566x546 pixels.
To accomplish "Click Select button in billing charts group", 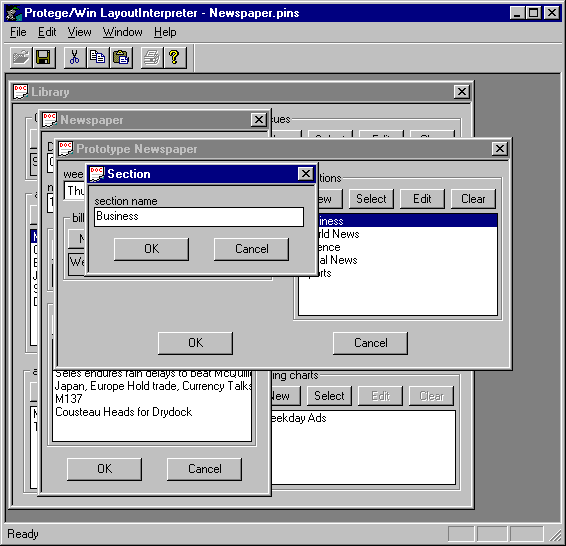I will [x=329, y=396].
